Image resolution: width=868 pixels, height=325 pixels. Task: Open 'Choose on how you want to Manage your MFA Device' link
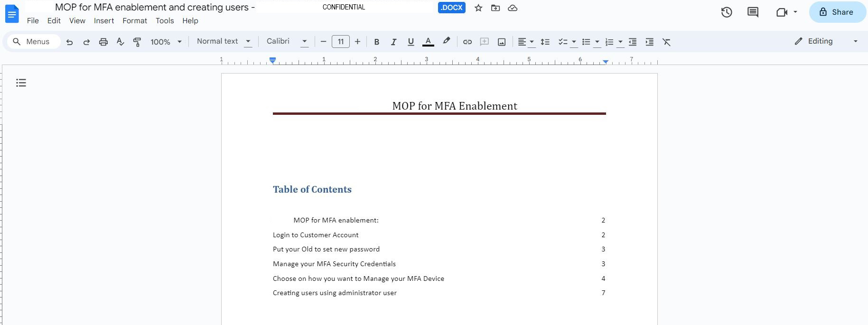coord(358,279)
